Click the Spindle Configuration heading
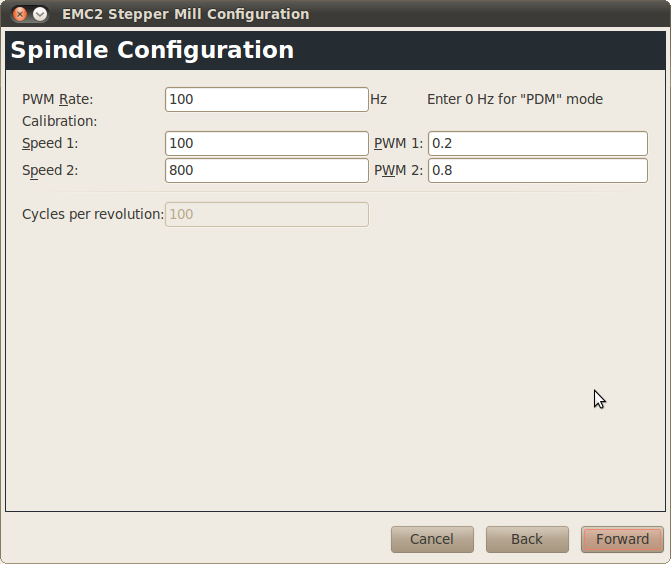Image resolution: width=671 pixels, height=564 pixels. click(x=152, y=50)
